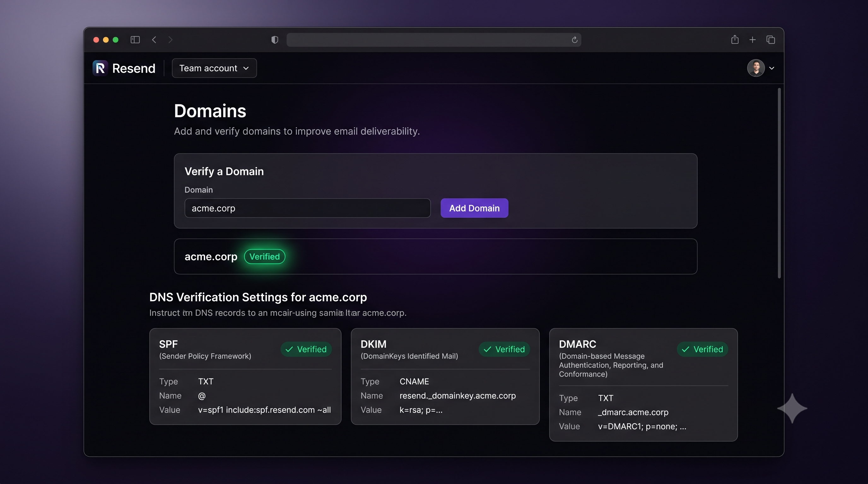Click the DKIM Verified status badge

pos(504,349)
